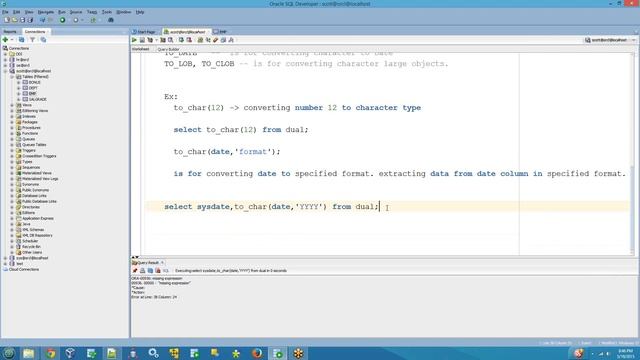The width and height of the screenshot is (640, 360).
Task: Select the Triggers node in tree
Action: (29, 151)
